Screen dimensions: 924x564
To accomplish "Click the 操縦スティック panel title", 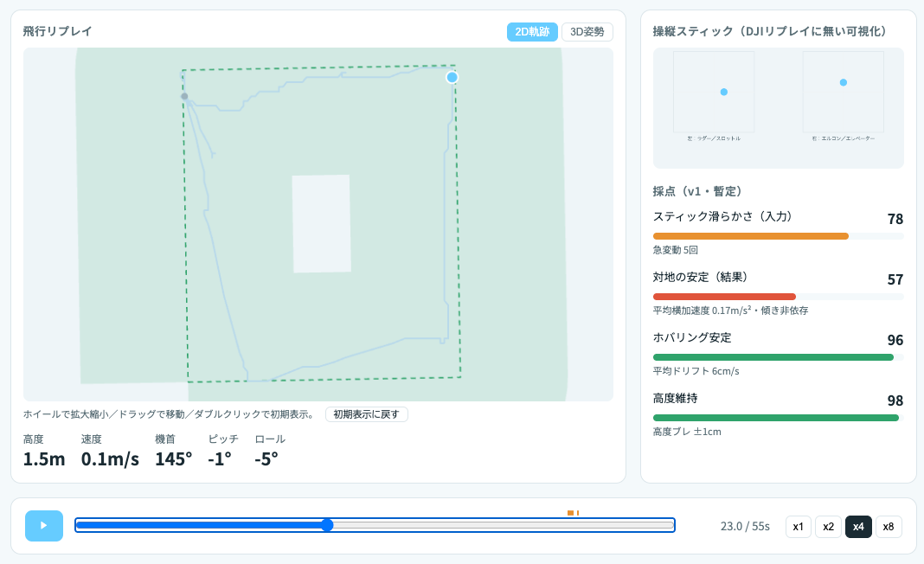I will [x=770, y=31].
